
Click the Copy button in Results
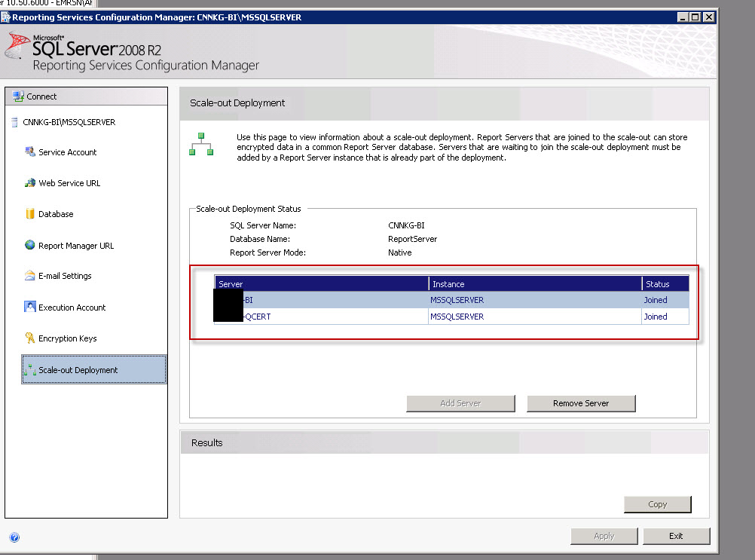(x=658, y=504)
